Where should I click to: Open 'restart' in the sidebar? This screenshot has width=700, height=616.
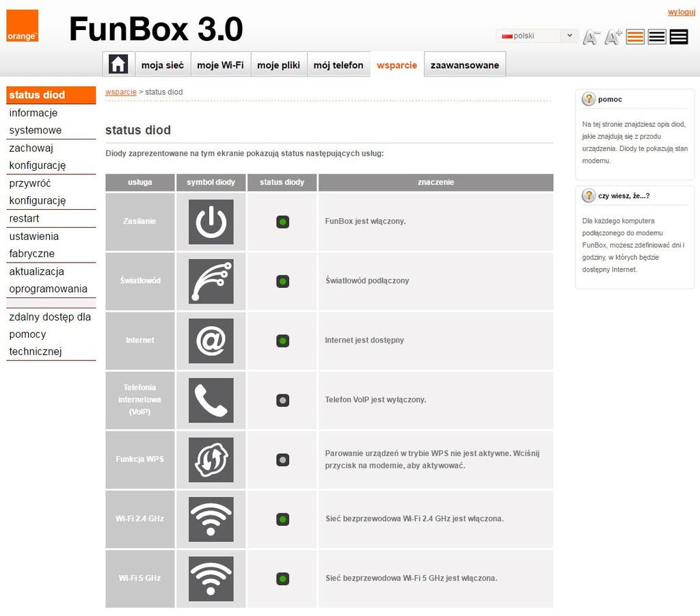coord(51,218)
